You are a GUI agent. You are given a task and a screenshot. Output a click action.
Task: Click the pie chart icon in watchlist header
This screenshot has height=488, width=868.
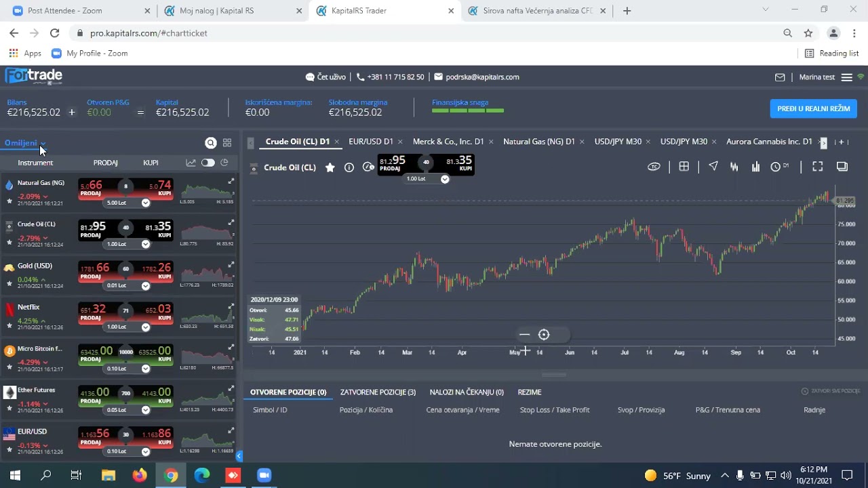click(224, 163)
